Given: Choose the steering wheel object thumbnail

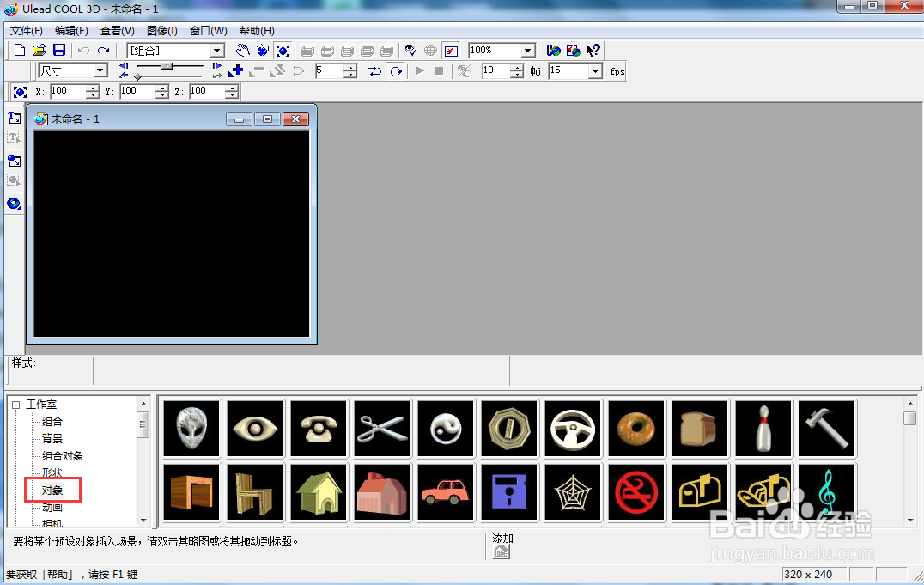Looking at the screenshot, I should pos(573,429).
